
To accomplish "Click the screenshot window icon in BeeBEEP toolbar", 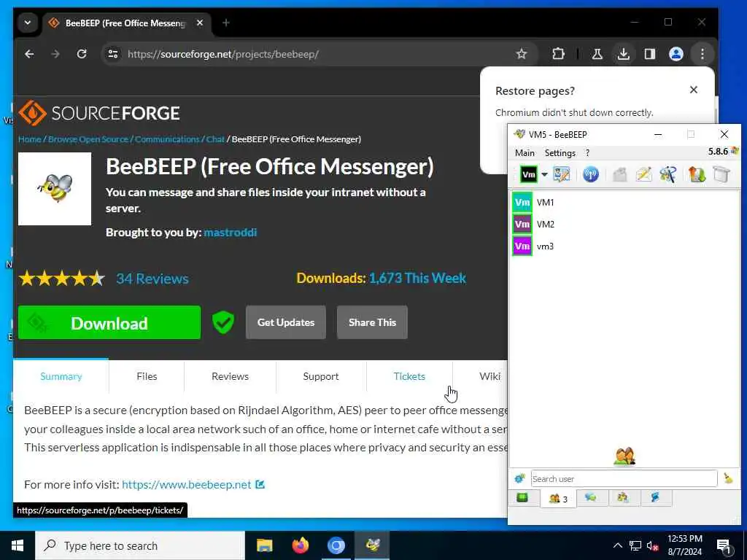I will pyautogui.click(x=721, y=174).
